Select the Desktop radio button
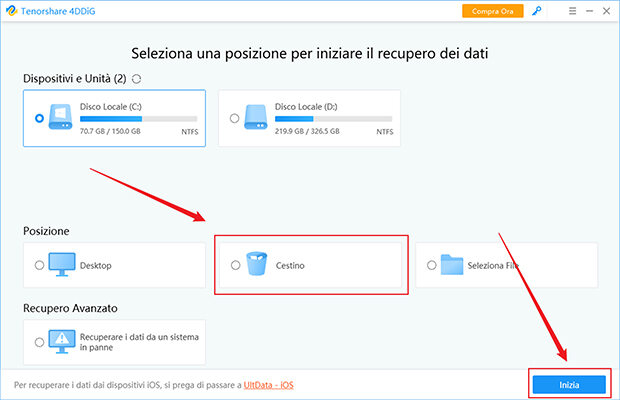The width and height of the screenshot is (620, 400). pyautogui.click(x=39, y=265)
